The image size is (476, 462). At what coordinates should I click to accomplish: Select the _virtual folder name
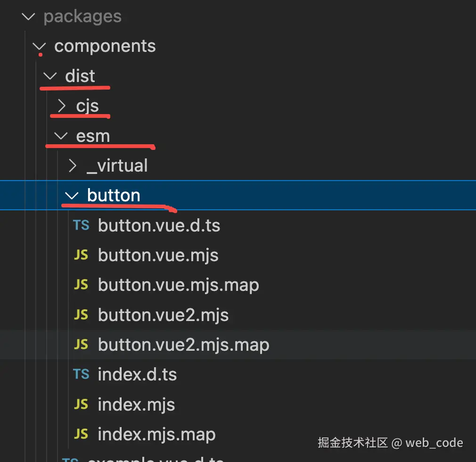[117, 165]
